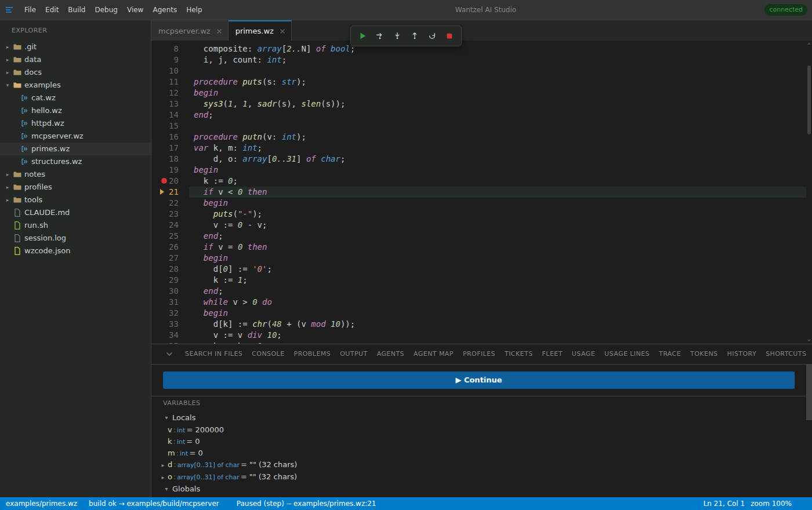812x510 pixels.
Task: Expand the tools folder
Action: pos(8,200)
